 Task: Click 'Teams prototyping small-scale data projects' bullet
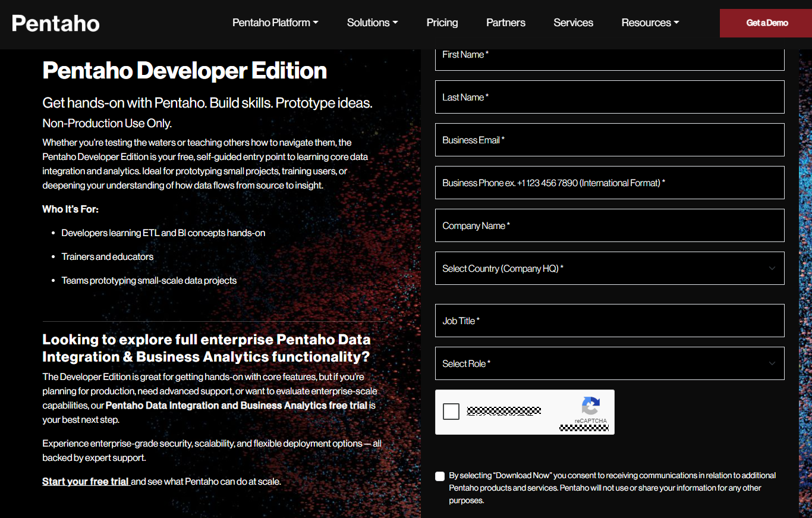point(149,280)
